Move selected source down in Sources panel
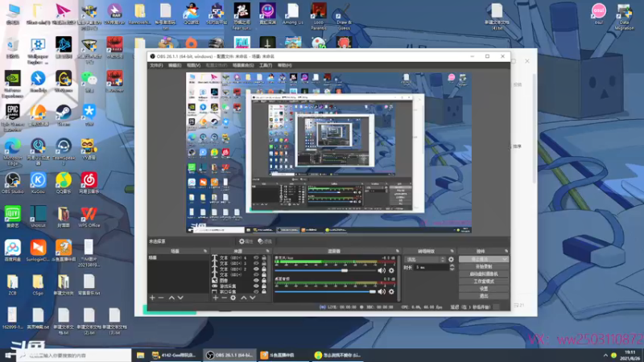 tap(253, 298)
